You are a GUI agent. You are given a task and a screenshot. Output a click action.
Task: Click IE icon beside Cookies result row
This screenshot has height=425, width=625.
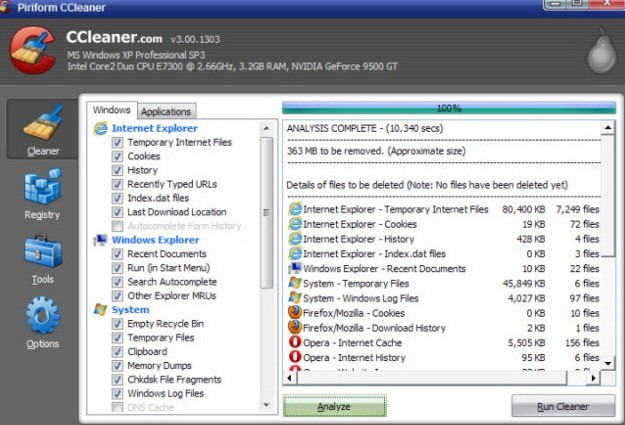click(295, 224)
